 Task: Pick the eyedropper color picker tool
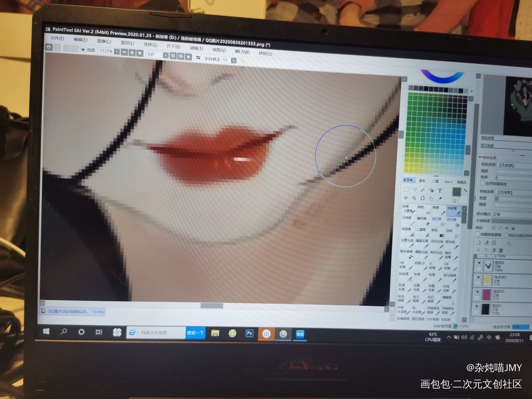pos(440,199)
